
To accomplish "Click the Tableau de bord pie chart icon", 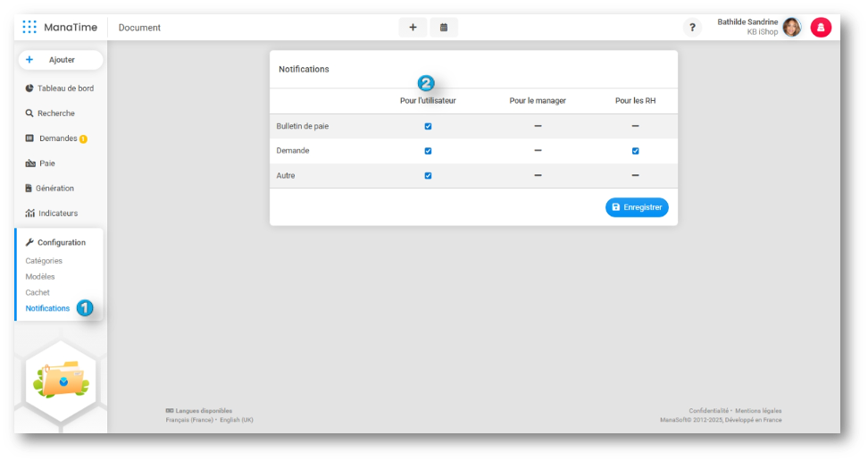I will [x=29, y=88].
